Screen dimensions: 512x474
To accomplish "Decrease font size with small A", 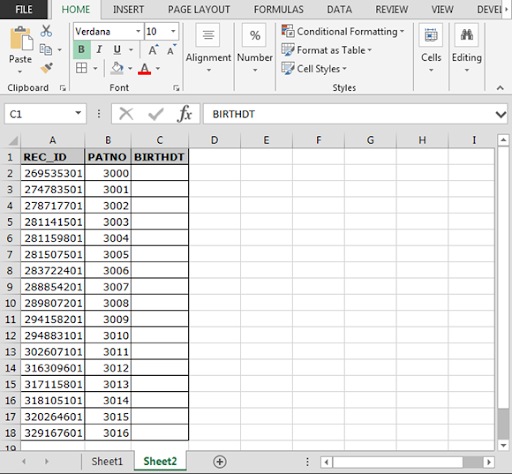I will (x=171, y=50).
